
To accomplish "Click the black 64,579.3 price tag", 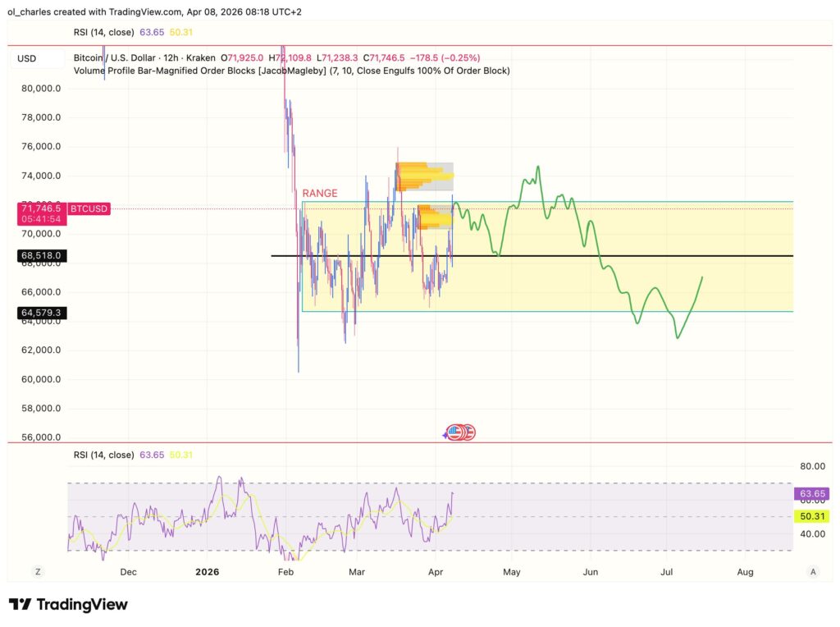I will pos(41,313).
